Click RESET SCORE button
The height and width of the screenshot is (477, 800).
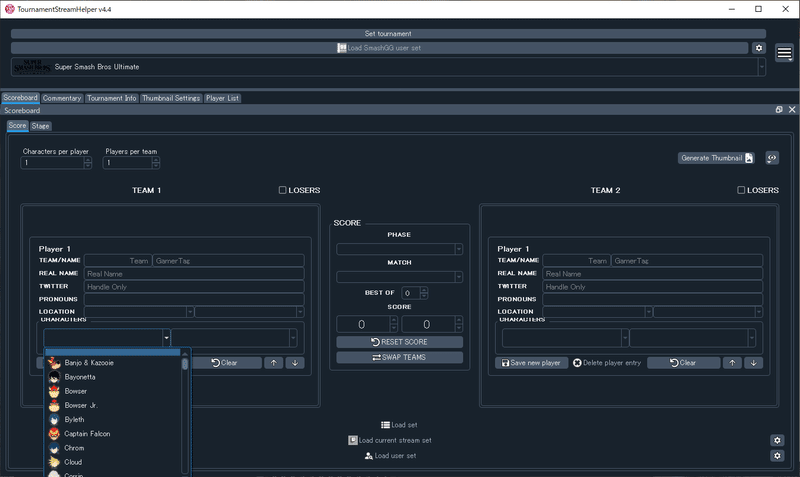399,342
